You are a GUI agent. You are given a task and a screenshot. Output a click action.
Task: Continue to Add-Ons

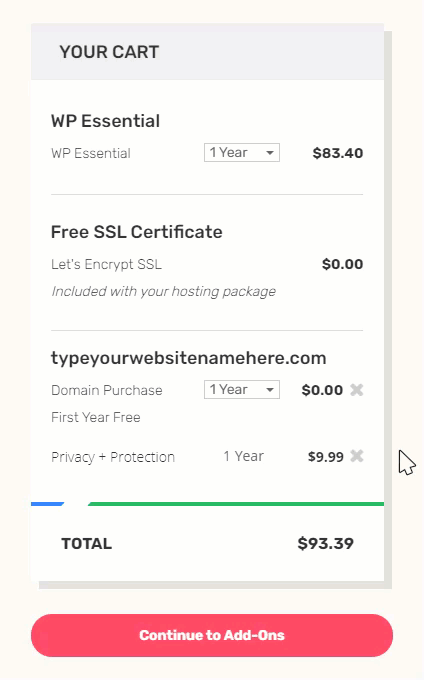pos(212,635)
